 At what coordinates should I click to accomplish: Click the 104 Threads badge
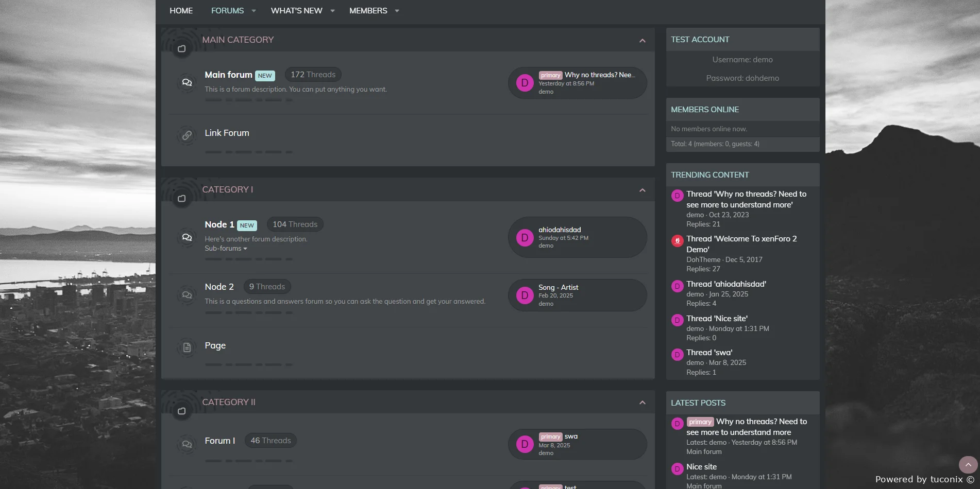click(295, 224)
